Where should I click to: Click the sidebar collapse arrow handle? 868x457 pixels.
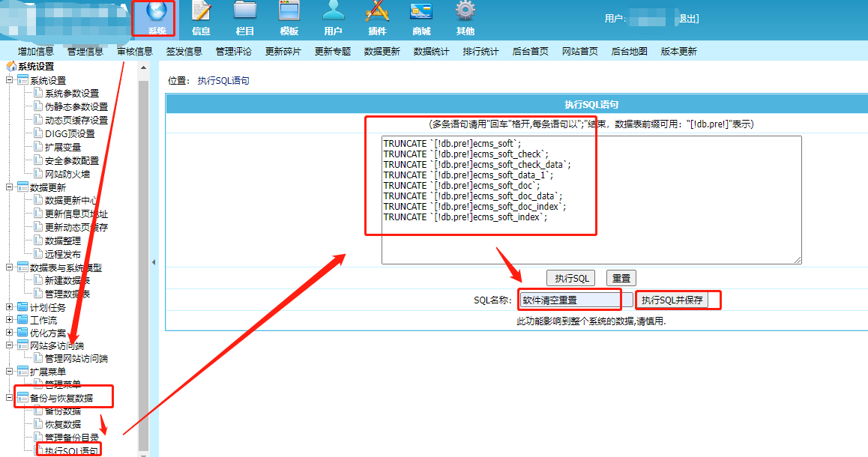(154, 262)
